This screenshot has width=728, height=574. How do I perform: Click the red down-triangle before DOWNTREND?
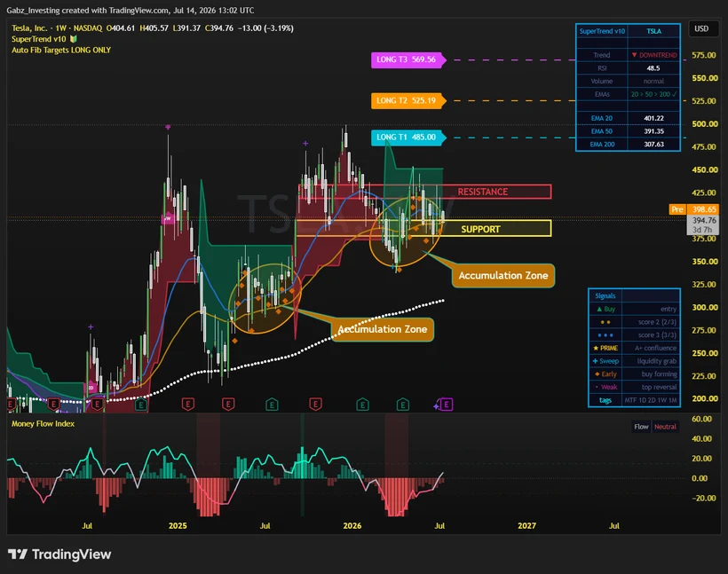634,55
